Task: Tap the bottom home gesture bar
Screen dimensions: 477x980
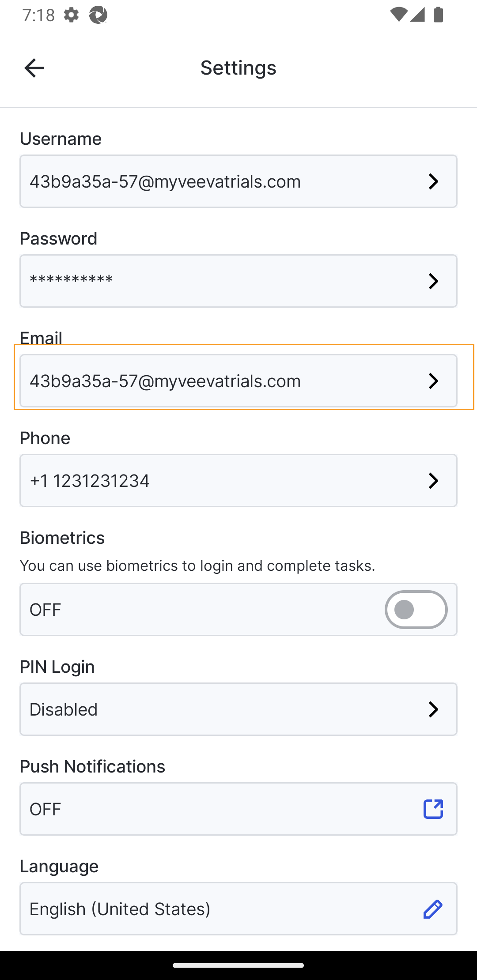Action: point(238,965)
